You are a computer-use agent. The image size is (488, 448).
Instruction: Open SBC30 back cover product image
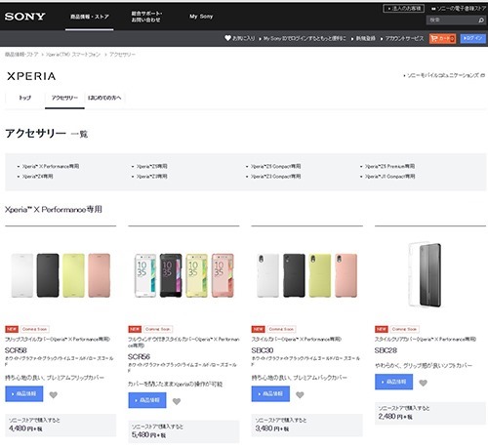pyautogui.click(x=307, y=275)
